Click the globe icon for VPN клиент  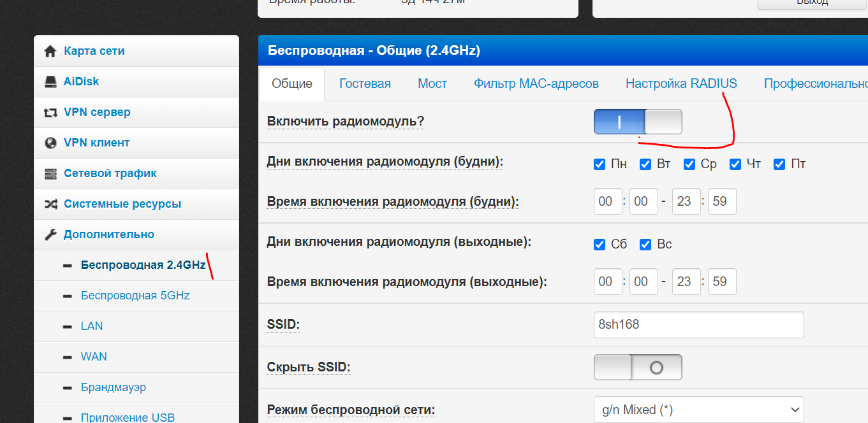point(50,143)
